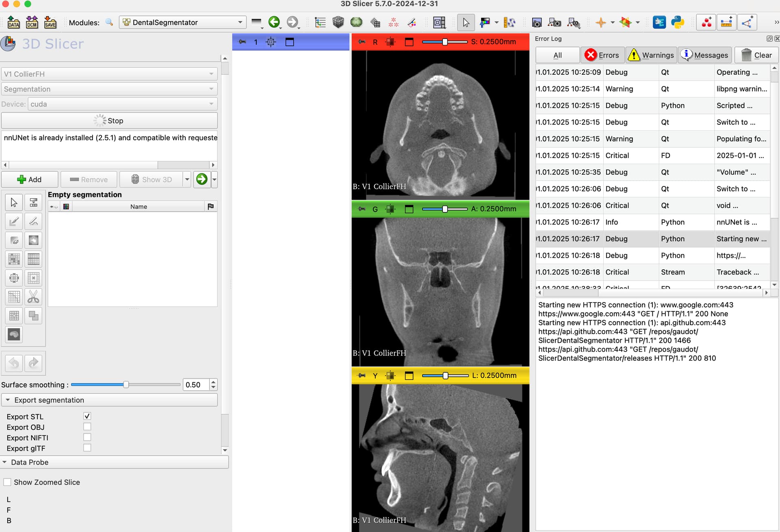Enable Export OBJ checkbox
This screenshot has height=532, width=780.
pos(87,426)
